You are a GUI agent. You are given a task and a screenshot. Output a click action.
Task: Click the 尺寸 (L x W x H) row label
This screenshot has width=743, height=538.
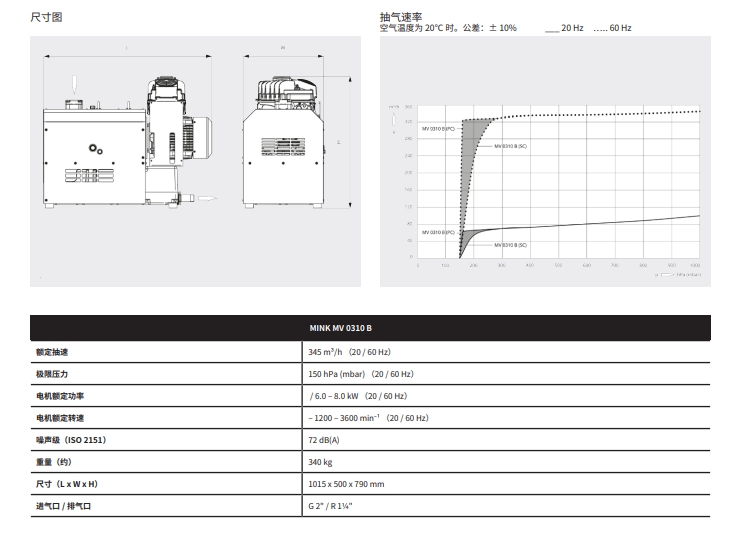coord(67,484)
